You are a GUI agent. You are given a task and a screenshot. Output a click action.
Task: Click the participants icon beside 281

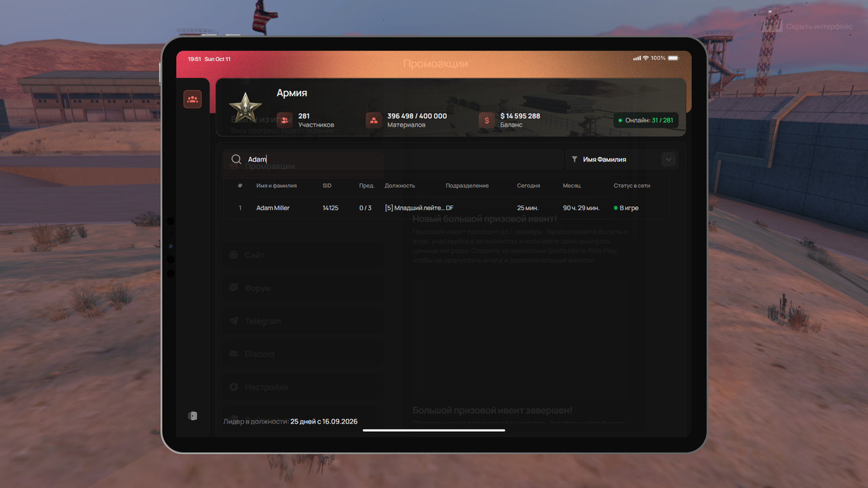[285, 120]
